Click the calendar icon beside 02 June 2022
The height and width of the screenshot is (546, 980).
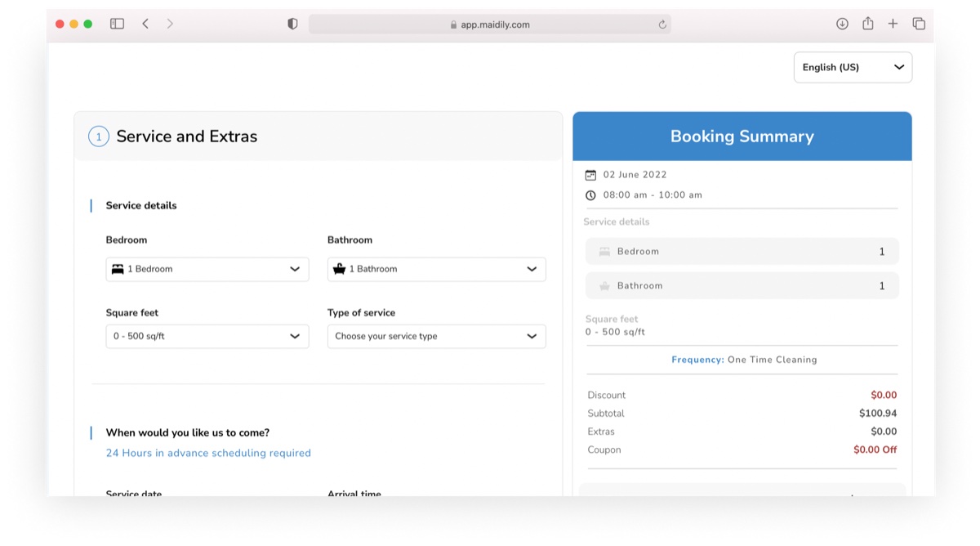point(590,175)
